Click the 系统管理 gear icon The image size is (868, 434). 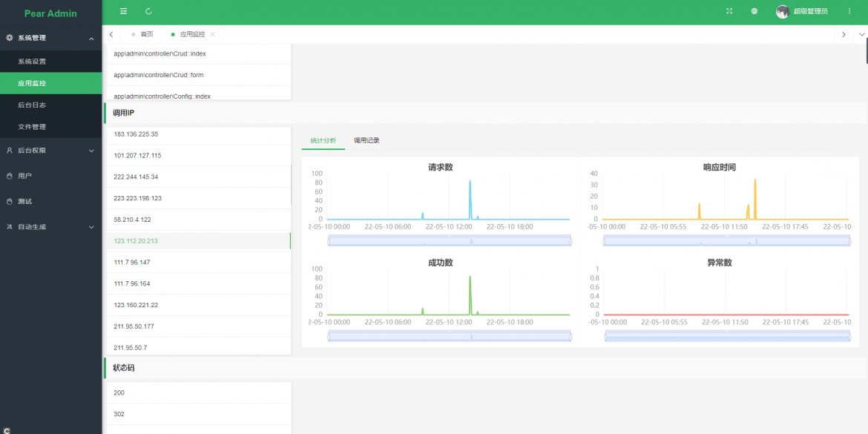pyautogui.click(x=10, y=38)
